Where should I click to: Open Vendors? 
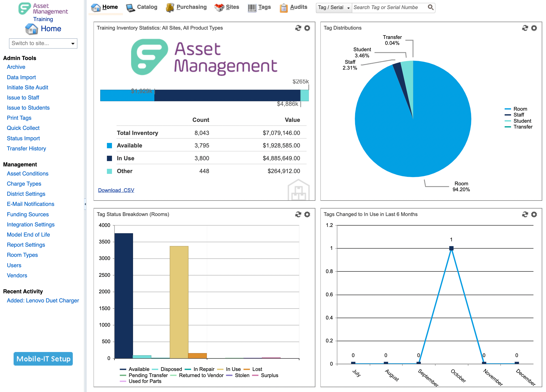(x=17, y=275)
